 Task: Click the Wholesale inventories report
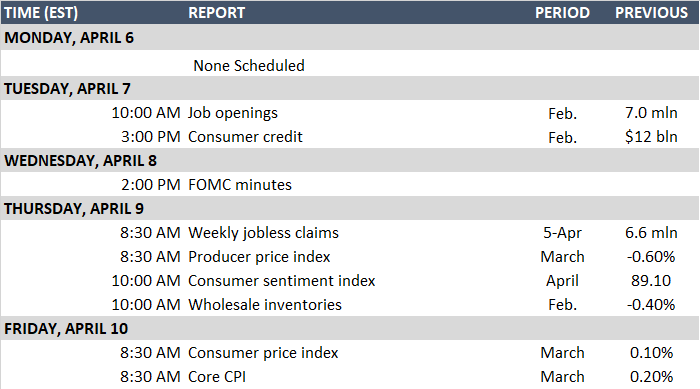point(265,305)
